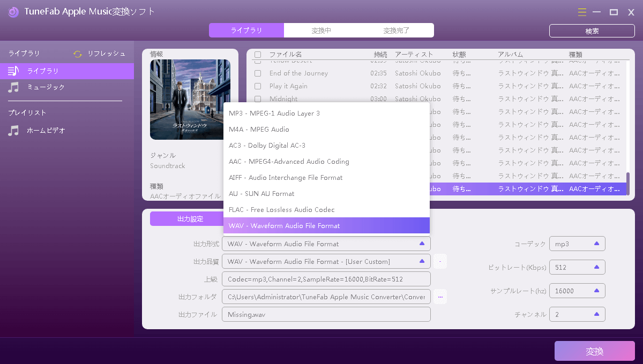Viewport: 643px width, 364px height.
Task: Click the 02:35 duration value
Action: [x=378, y=73]
